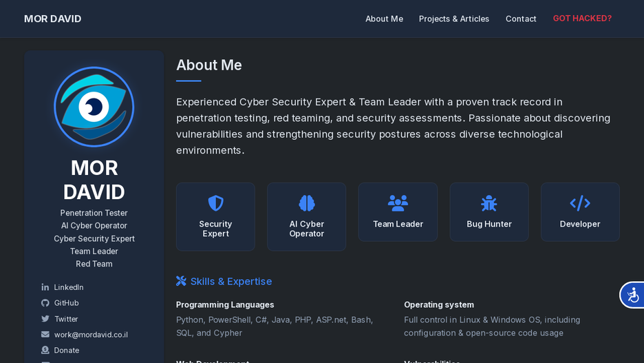
Task: Open the Twitter link text
Action: [x=66, y=319]
